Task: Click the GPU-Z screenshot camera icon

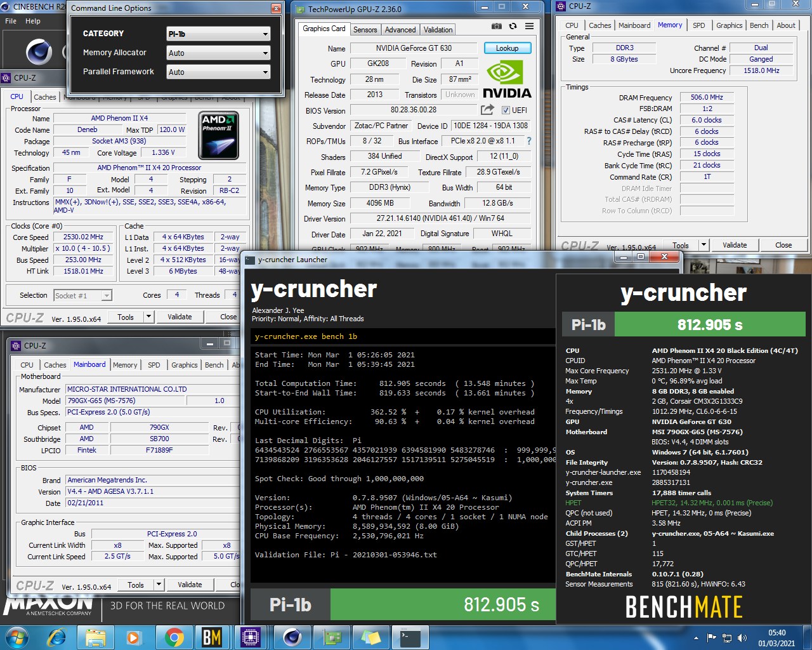Action: click(497, 27)
